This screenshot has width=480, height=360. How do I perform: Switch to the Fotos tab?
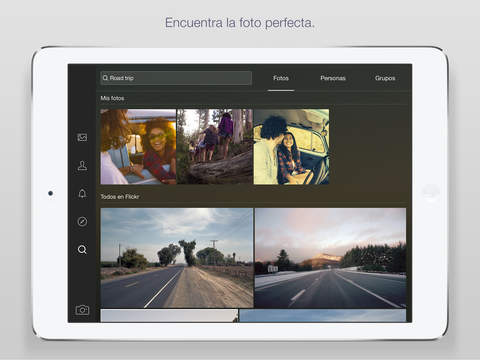point(281,78)
